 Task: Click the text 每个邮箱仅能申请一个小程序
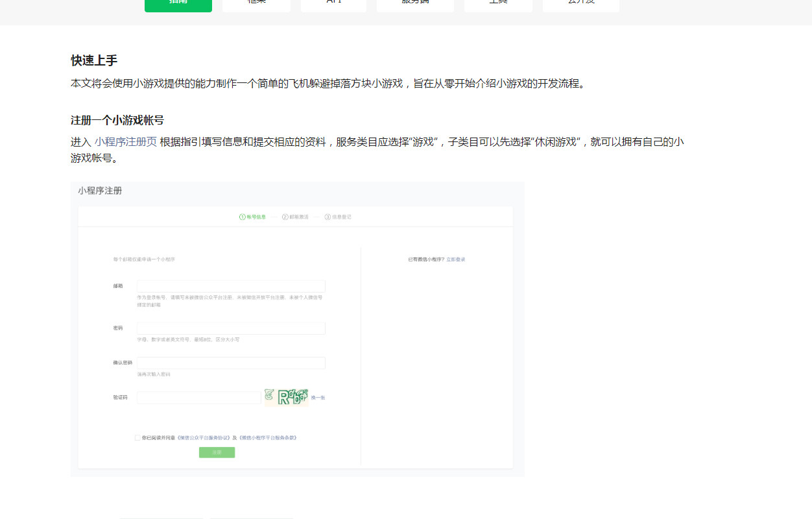144,259
